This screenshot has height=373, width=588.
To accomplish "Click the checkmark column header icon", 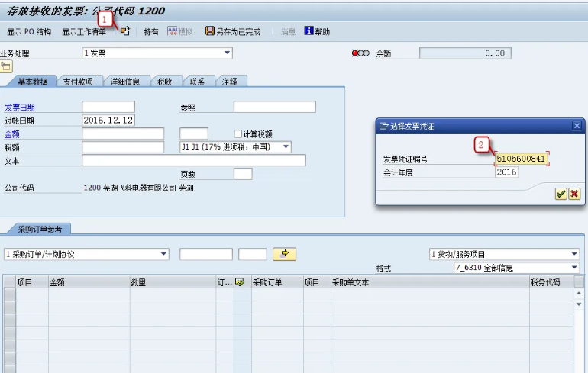I will [x=240, y=281].
